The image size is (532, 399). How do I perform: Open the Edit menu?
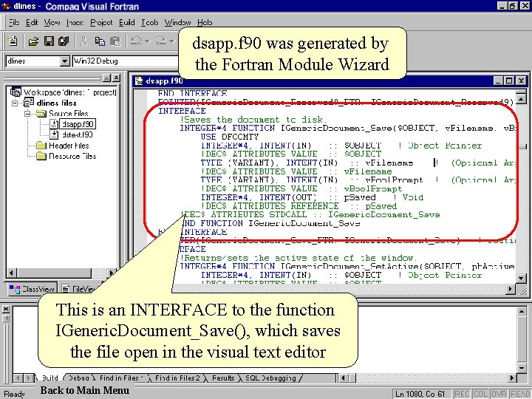32,22
